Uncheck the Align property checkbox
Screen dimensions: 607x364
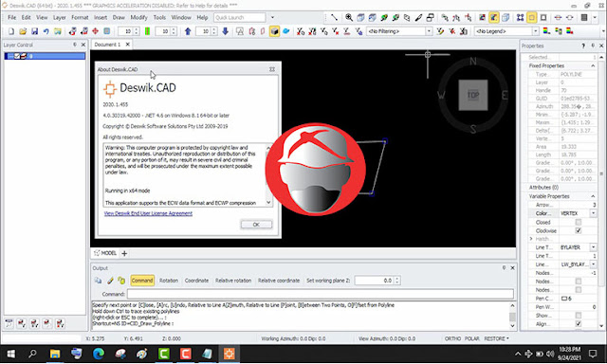[x=579, y=324]
